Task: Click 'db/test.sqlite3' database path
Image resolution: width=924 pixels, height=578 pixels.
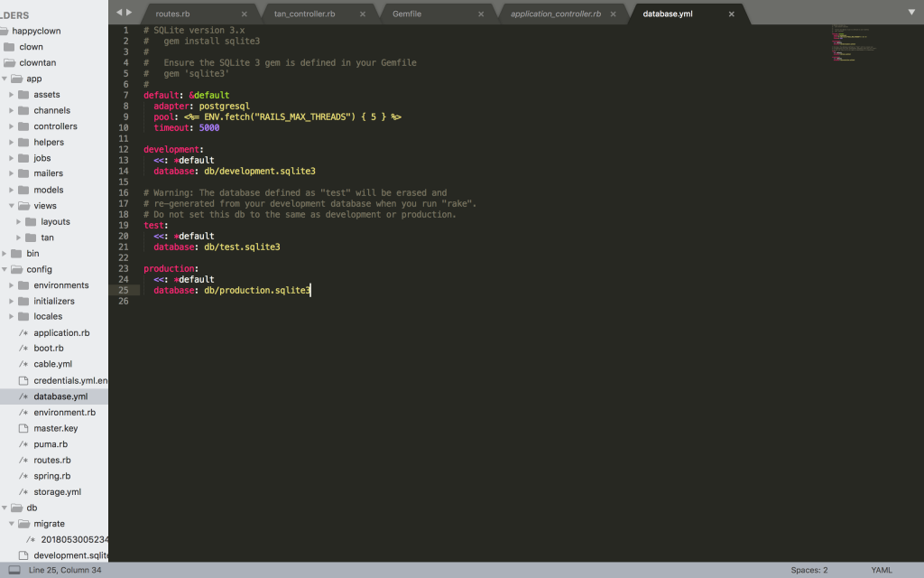Action: (242, 247)
